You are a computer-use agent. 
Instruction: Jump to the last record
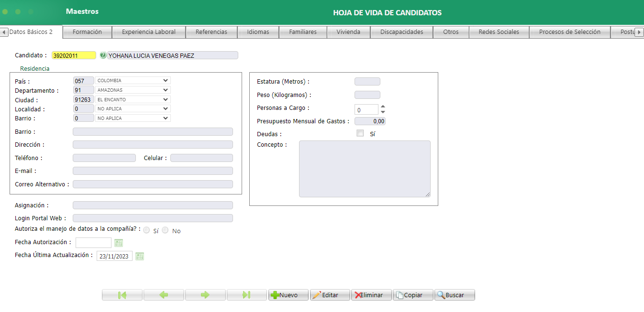[x=247, y=295]
